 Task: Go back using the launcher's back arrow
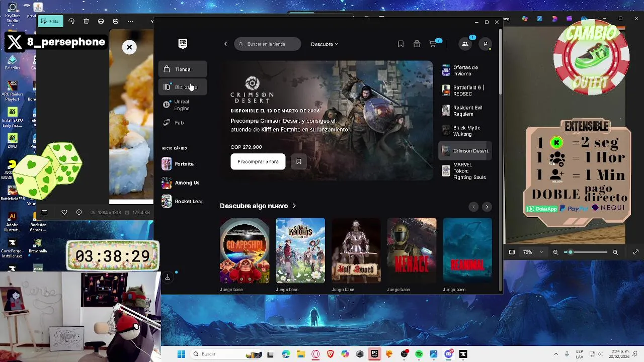(x=225, y=44)
